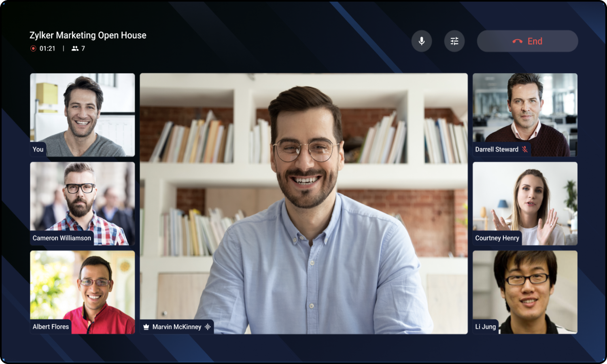Select Albert Flores's video thumbnail
607x364 pixels.
83,292
